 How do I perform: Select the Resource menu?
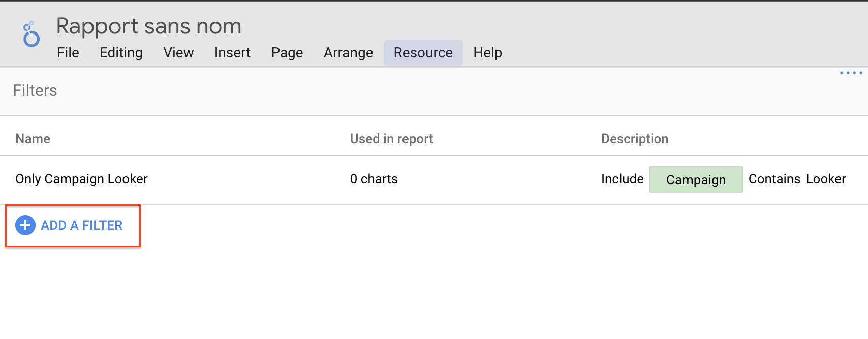point(423,53)
